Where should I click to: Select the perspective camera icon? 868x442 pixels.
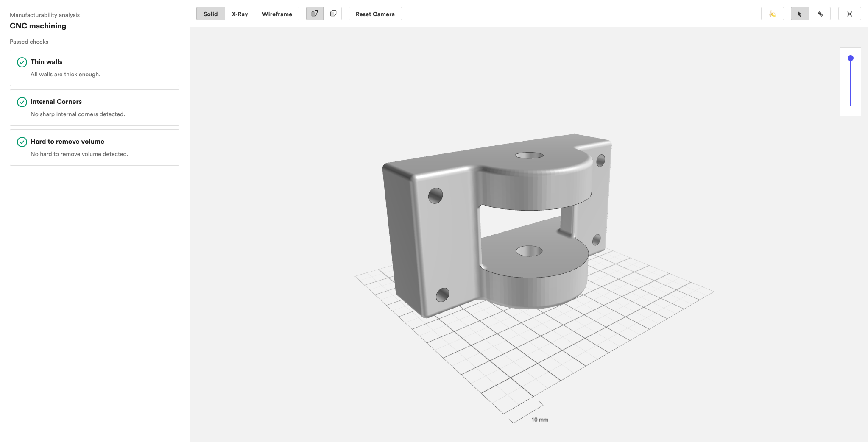coord(315,14)
